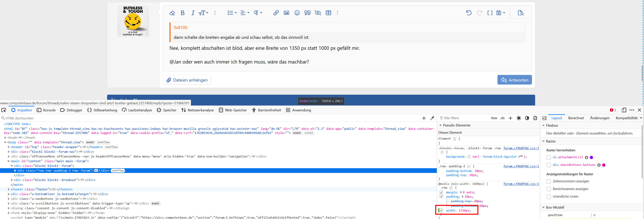Click the undo arrow in editor
644x219 pixels.
[x=469, y=13]
